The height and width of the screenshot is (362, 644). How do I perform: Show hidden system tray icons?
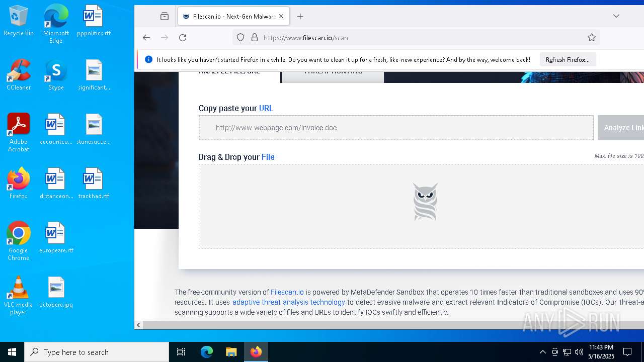pos(542,352)
